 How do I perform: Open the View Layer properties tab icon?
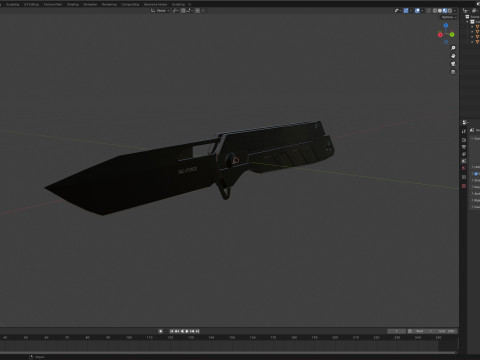pyautogui.click(x=464, y=154)
